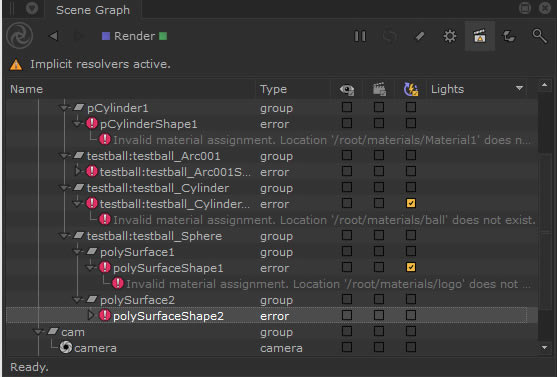Click the panel grip handle left of heart
The width and height of the screenshot is (557, 377).
tap(12, 8)
